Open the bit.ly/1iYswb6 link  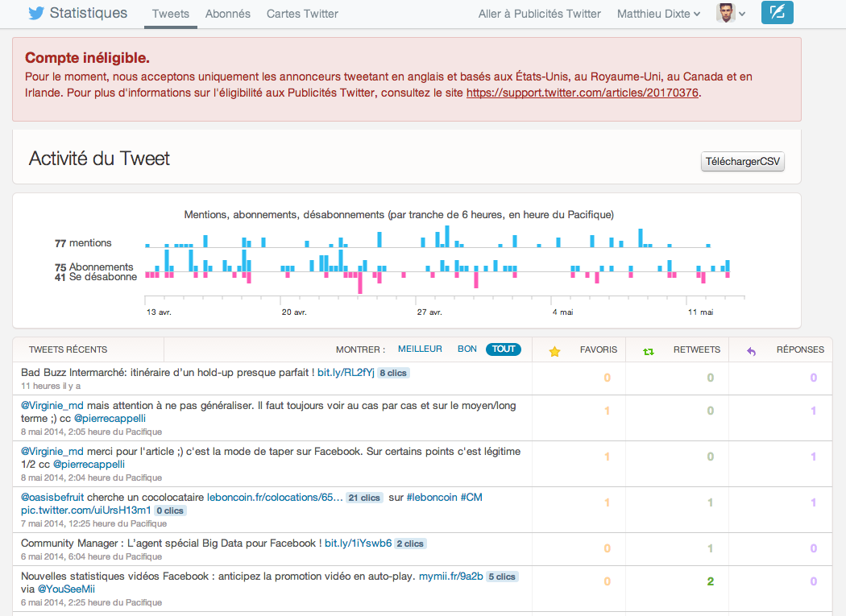pos(359,544)
